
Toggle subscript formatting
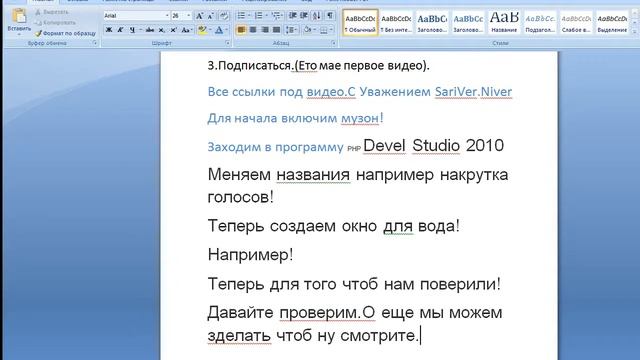click(162, 30)
